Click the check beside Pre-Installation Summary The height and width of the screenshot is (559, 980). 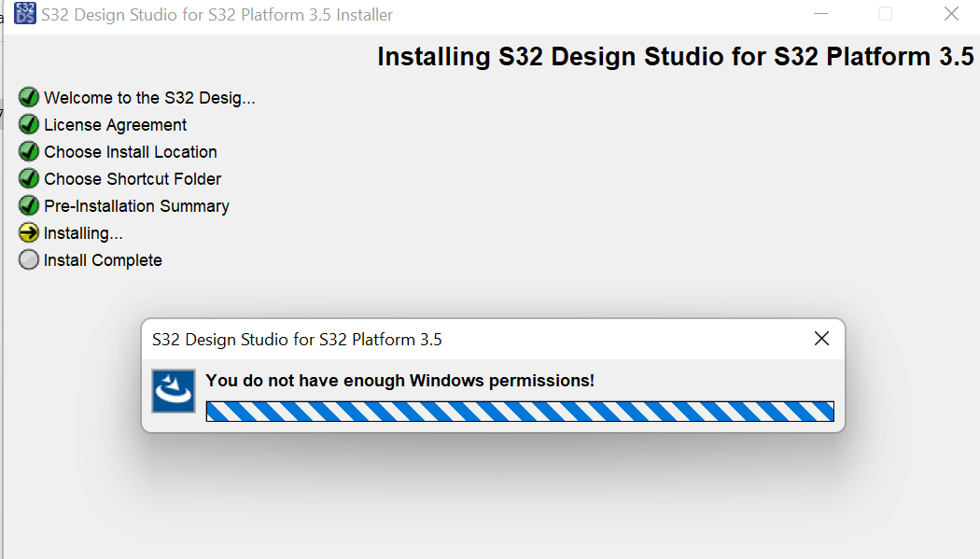[x=28, y=205]
